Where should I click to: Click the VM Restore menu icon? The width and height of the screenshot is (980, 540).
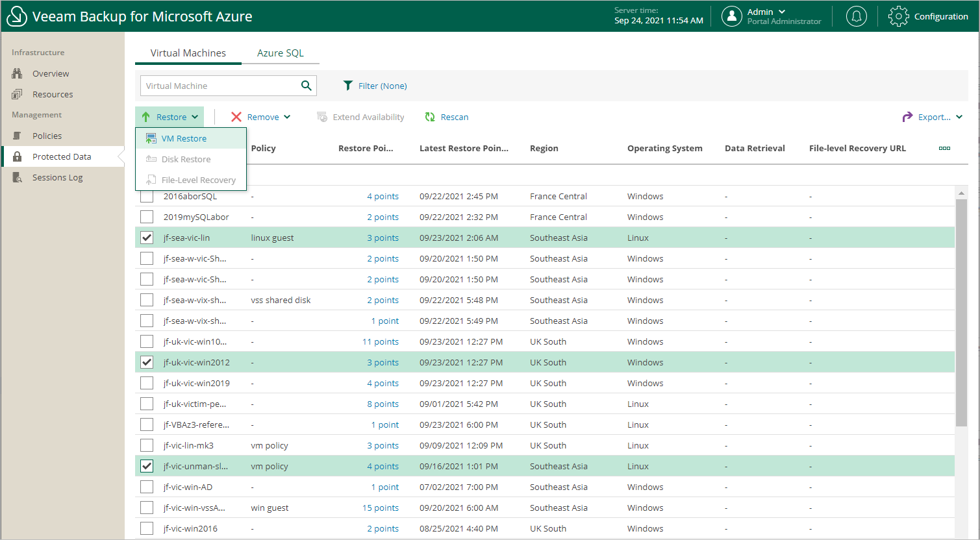coord(151,138)
